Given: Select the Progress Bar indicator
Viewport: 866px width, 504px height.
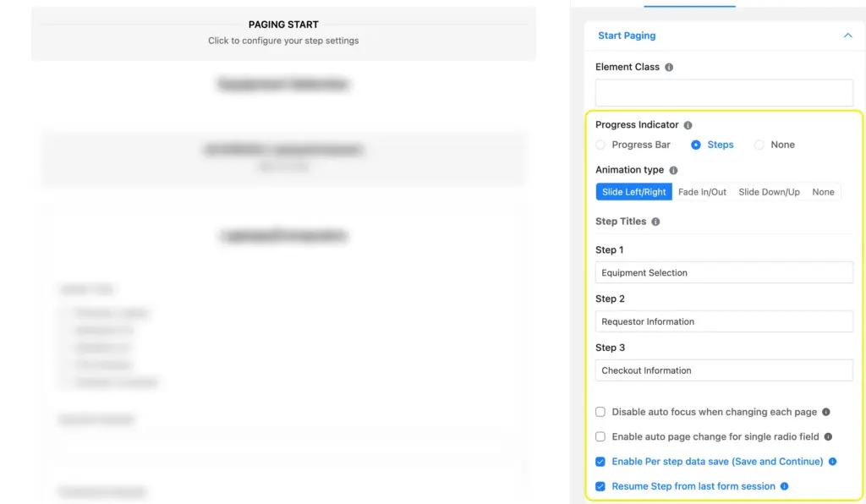Looking at the screenshot, I should click(600, 145).
